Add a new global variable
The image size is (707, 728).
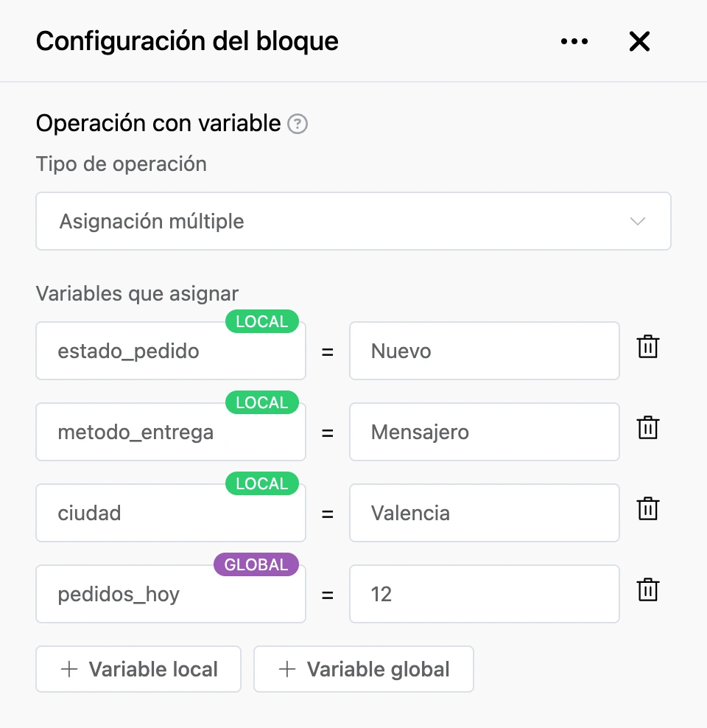point(364,669)
